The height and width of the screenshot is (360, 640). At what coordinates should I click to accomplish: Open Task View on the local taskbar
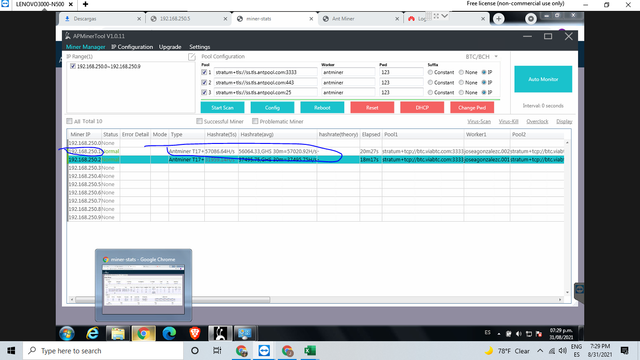point(217,351)
